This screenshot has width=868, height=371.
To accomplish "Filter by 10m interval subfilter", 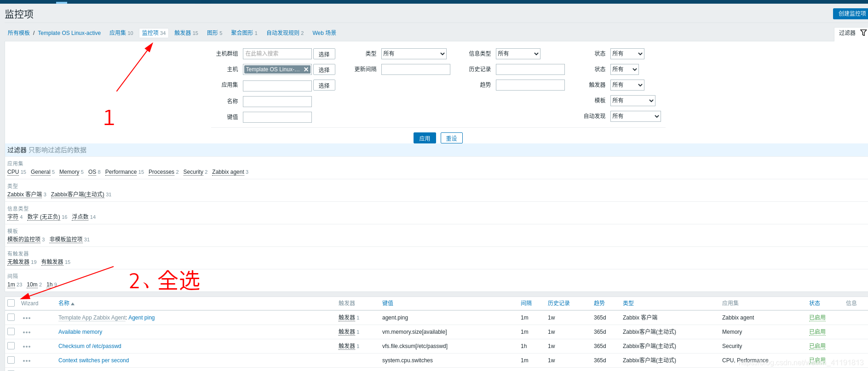I will point(32,285).
